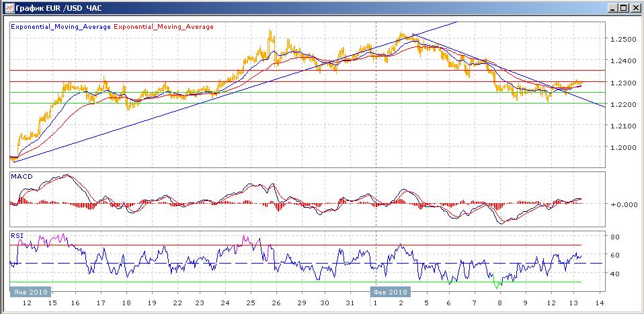The image size is (644, 314).
Task: Click date label 25 on time axis
Action: click(251, 303)
